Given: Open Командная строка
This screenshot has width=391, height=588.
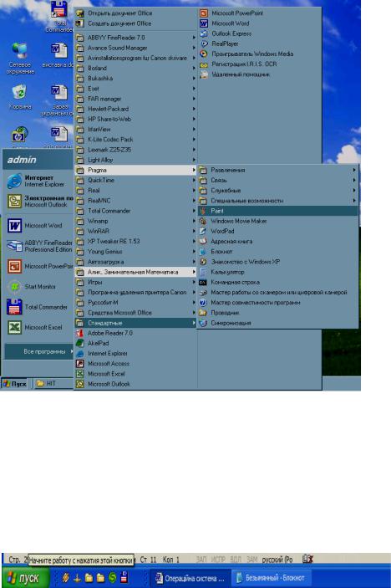Looking at the screenshot, I should [277, 282].
